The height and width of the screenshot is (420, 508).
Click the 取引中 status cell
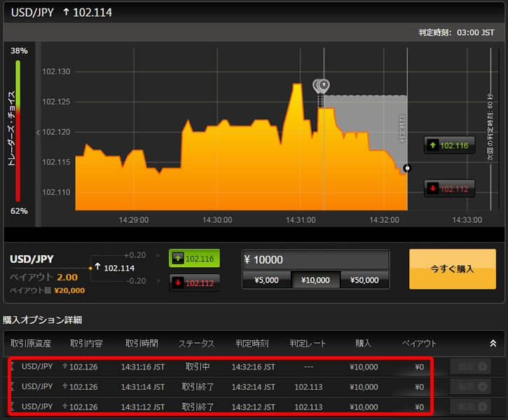click(x=198, y=367)
